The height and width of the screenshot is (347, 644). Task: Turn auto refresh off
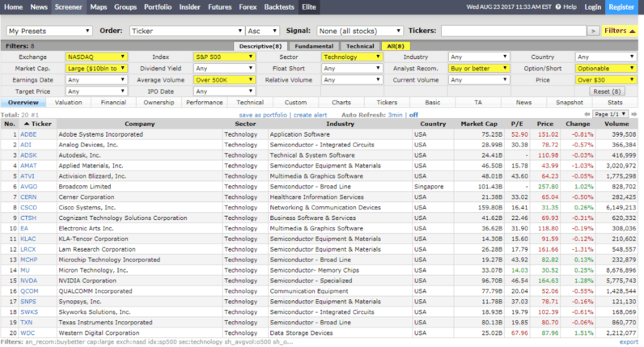(x=413, y=115)
